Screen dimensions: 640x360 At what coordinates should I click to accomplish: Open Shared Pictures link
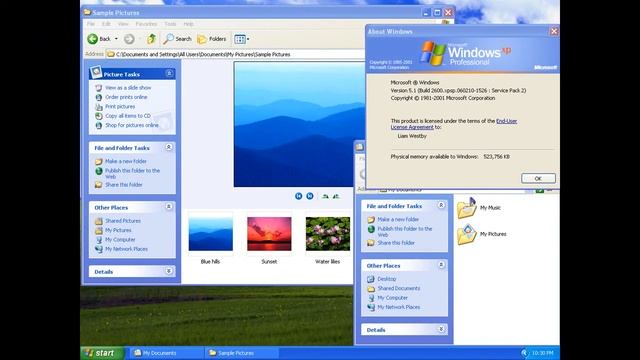click(x=122, y=221)
